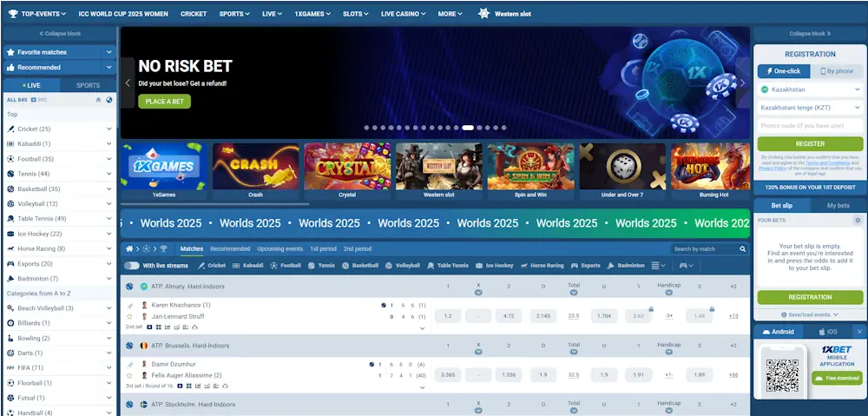This screenshot has height=416, width=868.
Task: Click REGISTRATION button in bet slip
Action: 810,297
